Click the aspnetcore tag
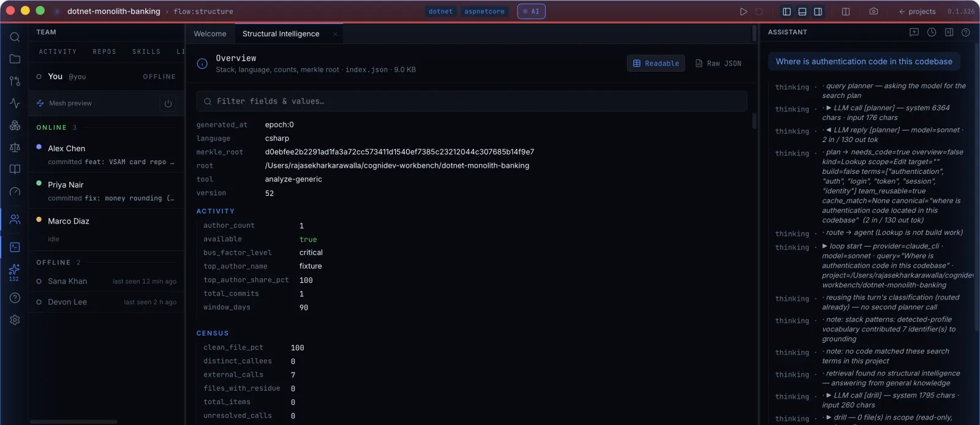The image size is (980, 425). [484, 11]
